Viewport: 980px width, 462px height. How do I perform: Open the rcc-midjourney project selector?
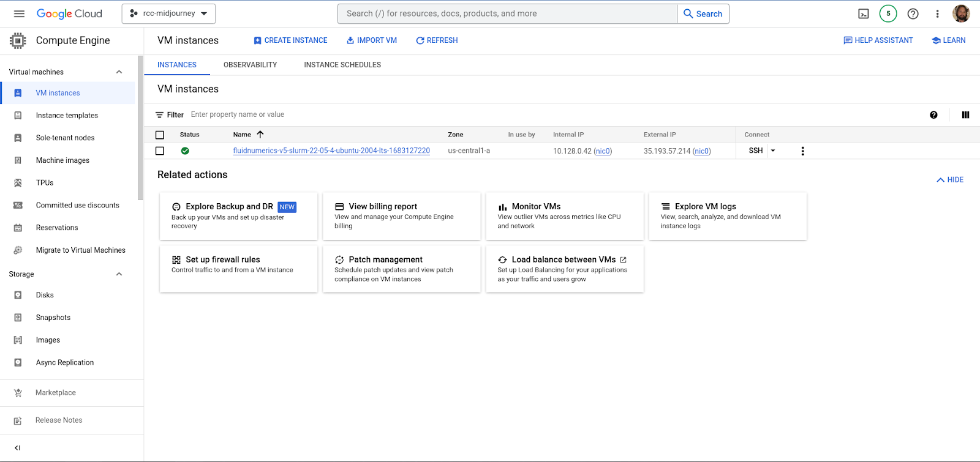tap(168, 13)
